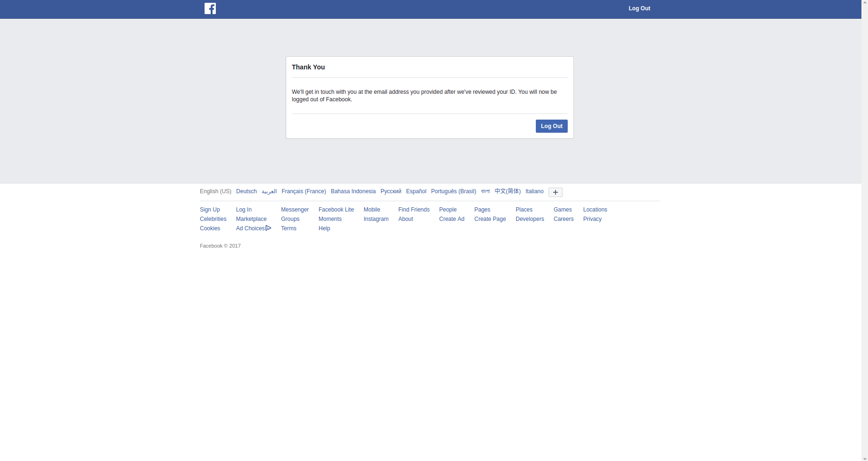Switch language to Deutsch
Screen dimensions: 868x461
click(246, 191)
